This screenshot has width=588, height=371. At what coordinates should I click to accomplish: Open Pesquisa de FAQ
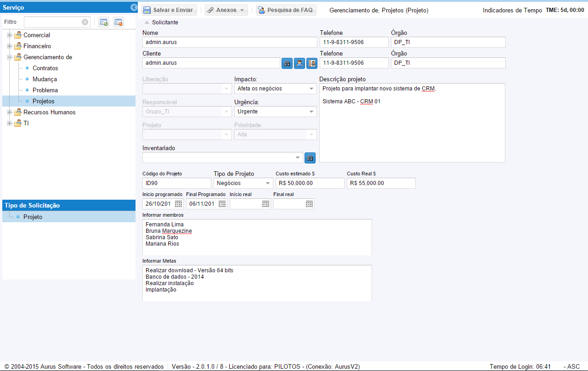pyautogui.click(x=286, y=10)
